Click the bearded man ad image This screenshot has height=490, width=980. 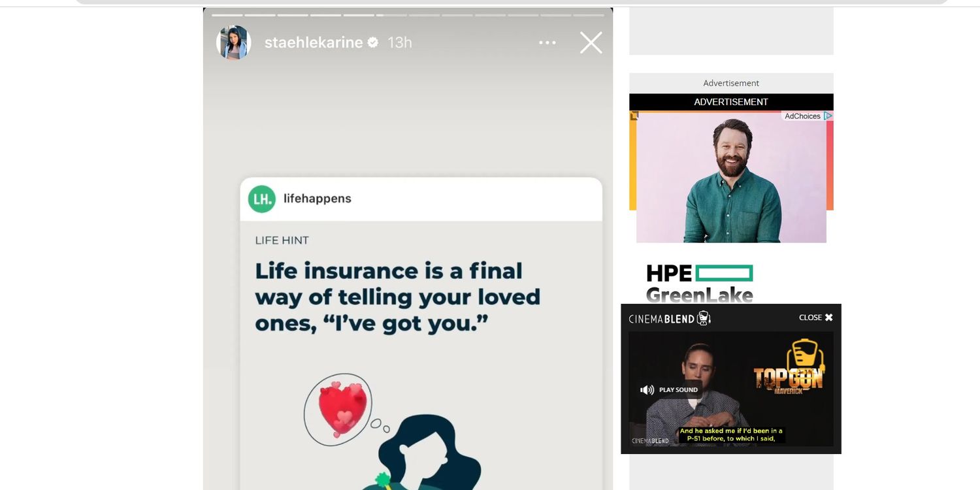tap(731, 178)
